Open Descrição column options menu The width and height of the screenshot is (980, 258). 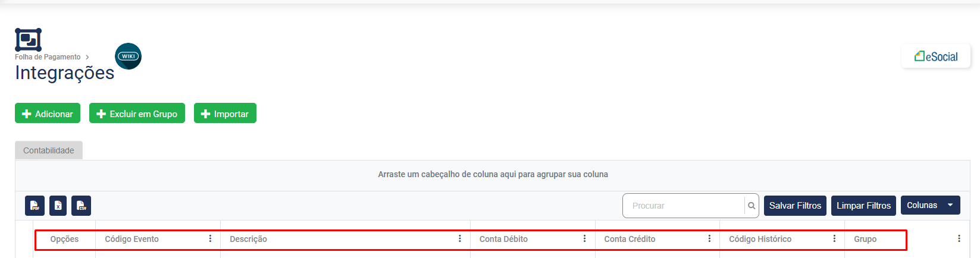[460, 239]
